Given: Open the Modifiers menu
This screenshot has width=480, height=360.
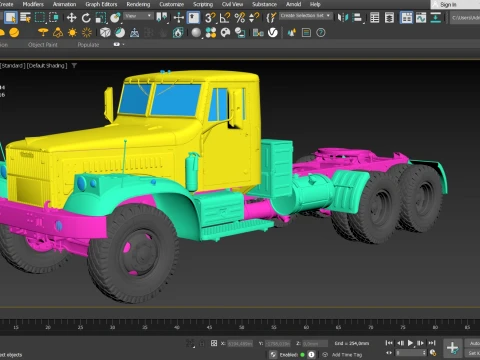Looking at the screenshot, I should [33, 4].
